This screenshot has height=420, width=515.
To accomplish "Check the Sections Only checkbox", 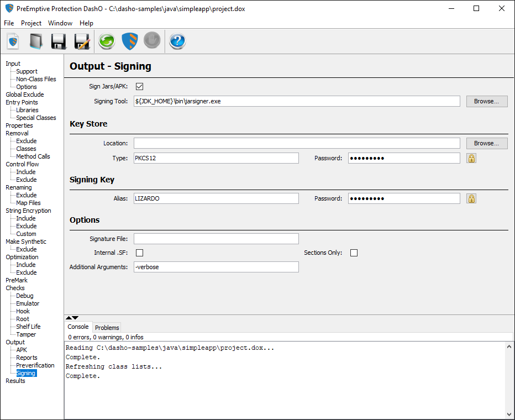I will 354,253.
